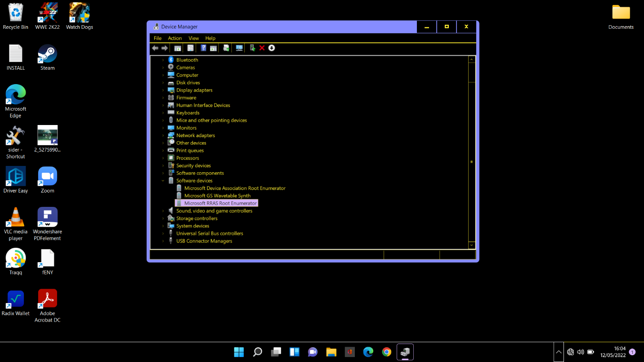Click the Back arrow in Device Manager toolbar

(155, 48)
